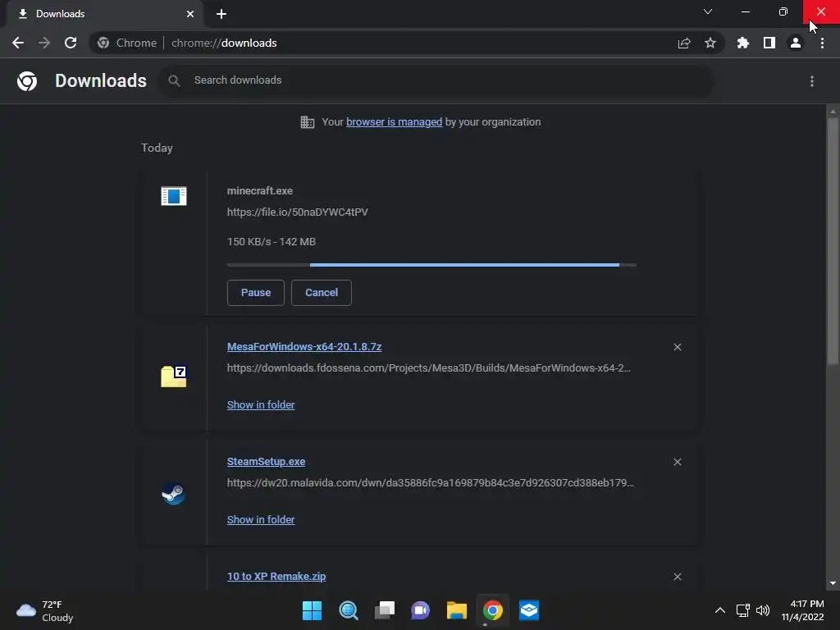Click the page vertical scrollbar thumb
The height and width of the screenshot is (630, 840).
[833, 241]
